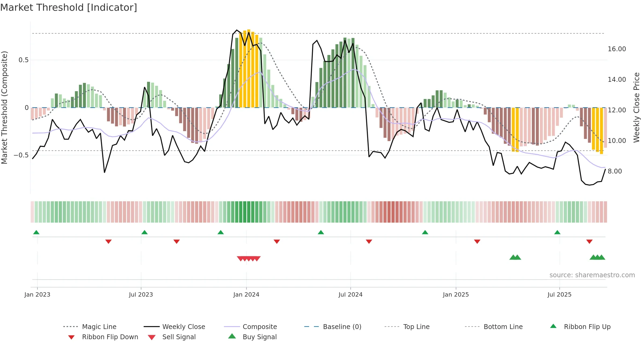This screenshot has height=362, width=644.
Task: Click the Market Threshold (Composite) axis title
Action: click(4, 107)
